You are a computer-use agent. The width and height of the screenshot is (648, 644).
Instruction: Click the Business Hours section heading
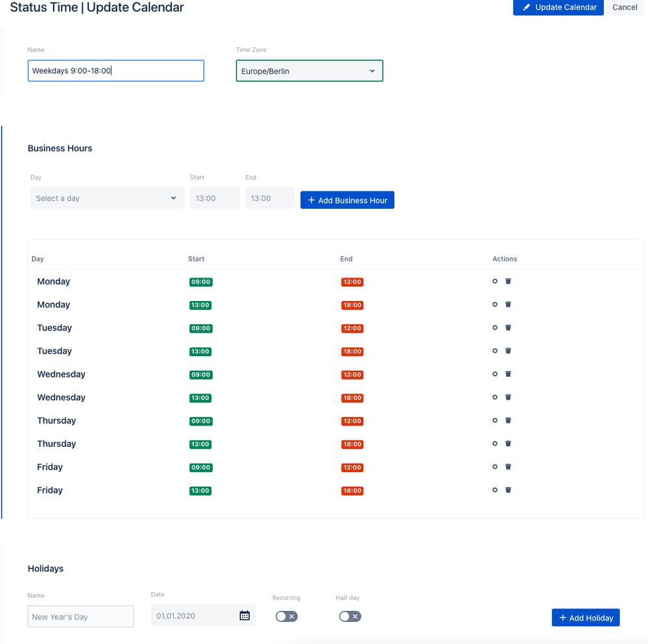pyautogui.click(x=60, y=149)
